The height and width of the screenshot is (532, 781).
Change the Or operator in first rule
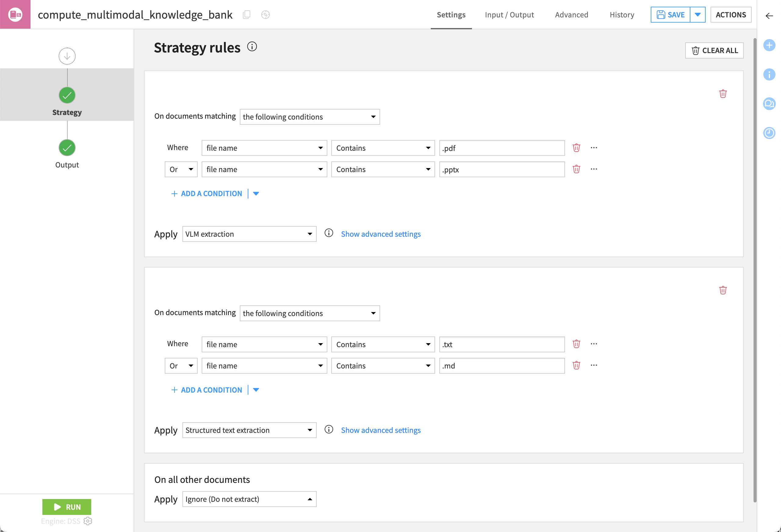coord(181,169)
